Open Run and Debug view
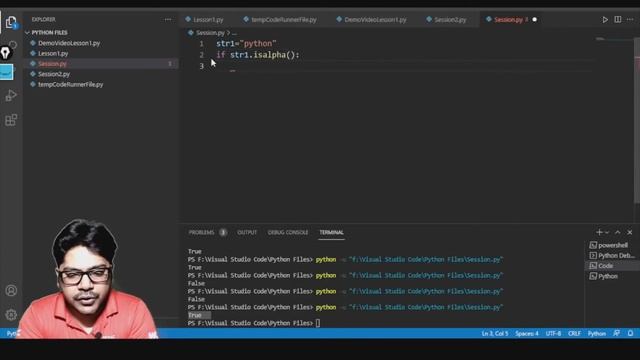Screen dimensions: 640x360 [x=11, y=96]
